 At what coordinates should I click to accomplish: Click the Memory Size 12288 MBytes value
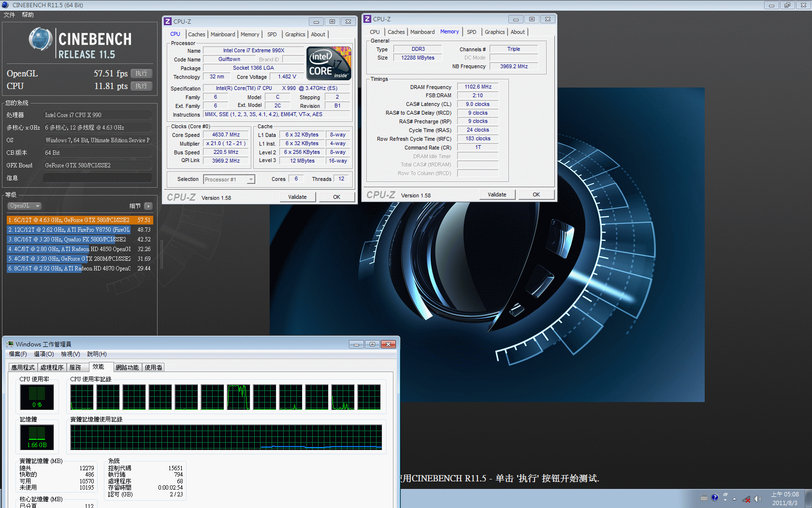[418, 58]
